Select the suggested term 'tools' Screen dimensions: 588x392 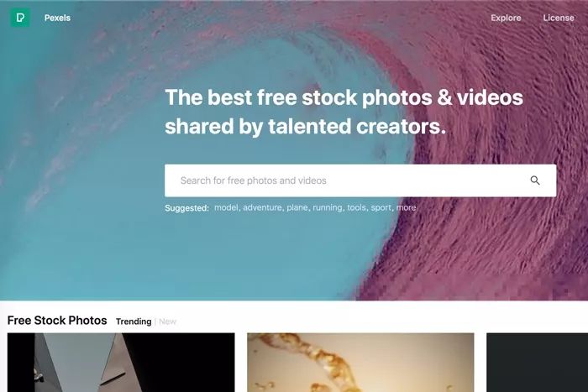[356, 207]
